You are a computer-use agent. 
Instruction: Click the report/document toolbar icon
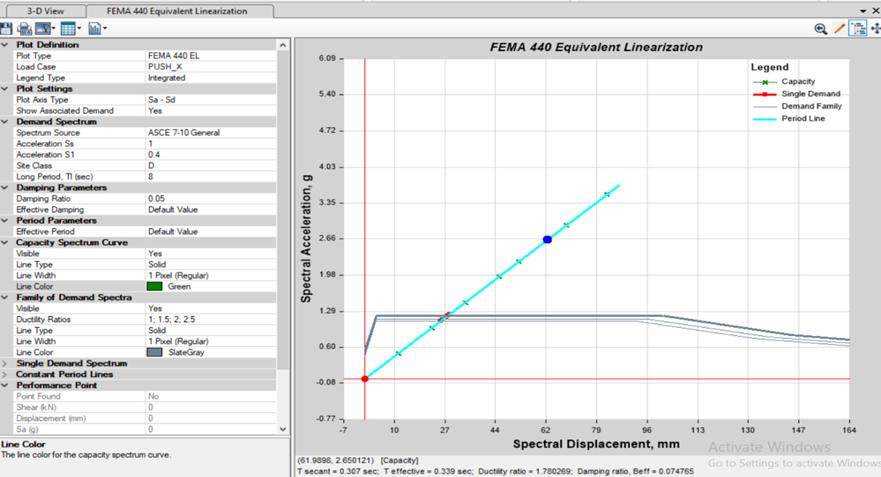(94, 28)
